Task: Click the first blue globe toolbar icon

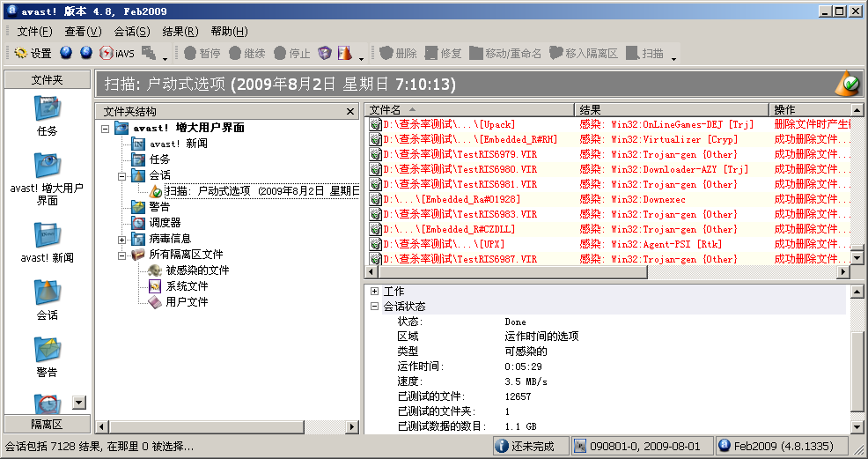Action: (66, 53)
